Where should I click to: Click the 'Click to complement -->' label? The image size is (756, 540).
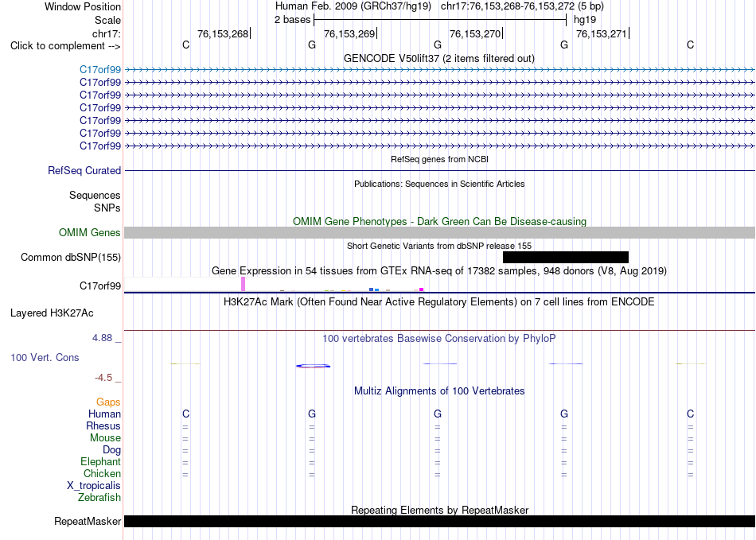tap(65, 46)
